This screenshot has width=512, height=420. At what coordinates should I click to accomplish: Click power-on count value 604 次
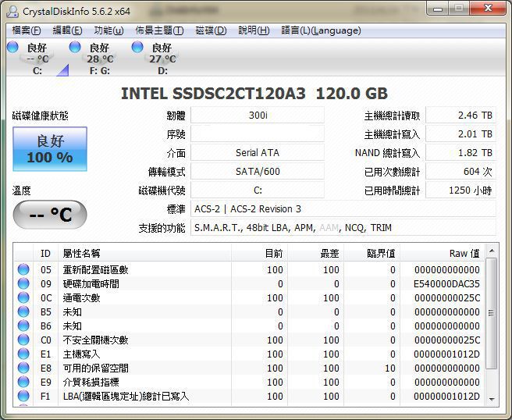[x=460, y=172]
